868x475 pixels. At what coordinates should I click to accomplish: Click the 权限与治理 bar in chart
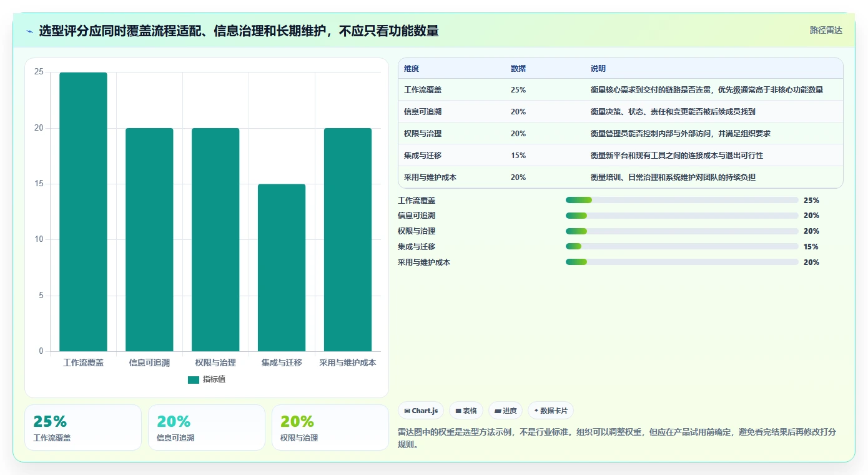(215, 240)
